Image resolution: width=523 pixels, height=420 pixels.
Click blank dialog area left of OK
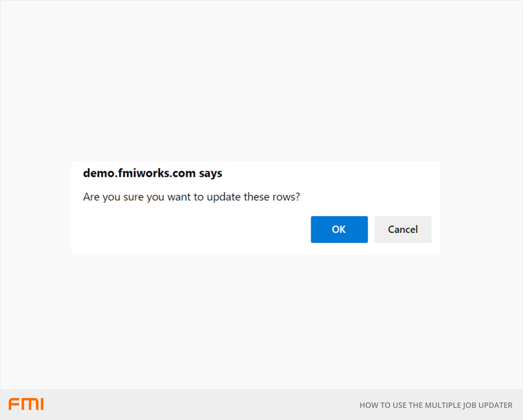(x=189, y=230)
